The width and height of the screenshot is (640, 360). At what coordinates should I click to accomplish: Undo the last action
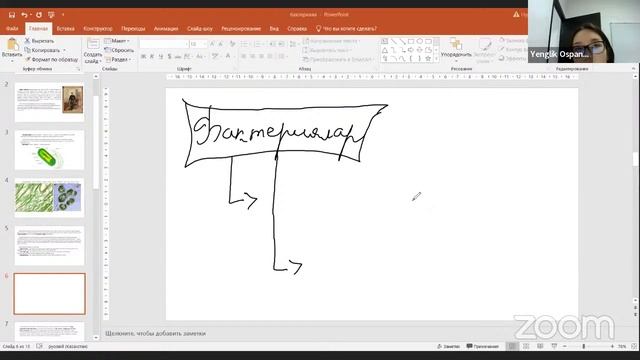point(24,15)
